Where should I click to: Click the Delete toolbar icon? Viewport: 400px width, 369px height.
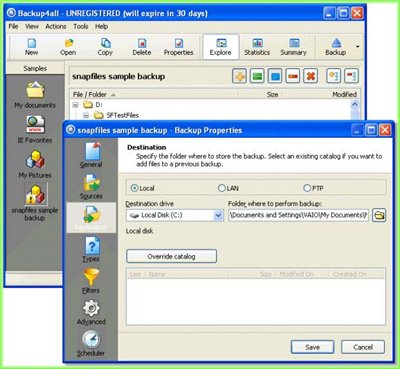coord(142,47)
